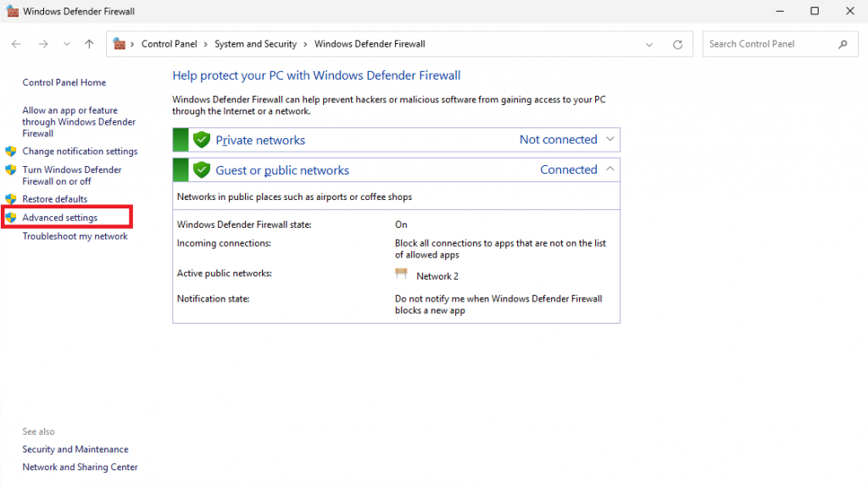Select System and Security breadcrumb
This screenshot has width=868, height=488.
[255, 44]
